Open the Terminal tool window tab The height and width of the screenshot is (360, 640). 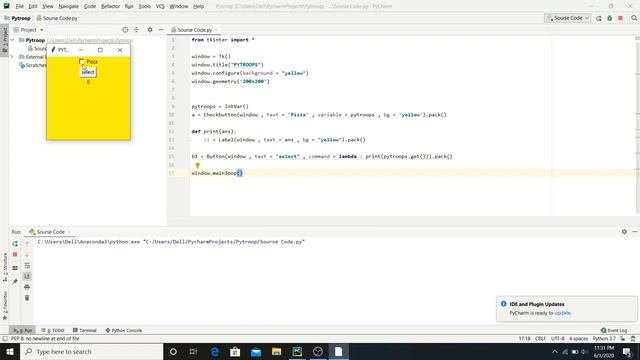point(84,330)
